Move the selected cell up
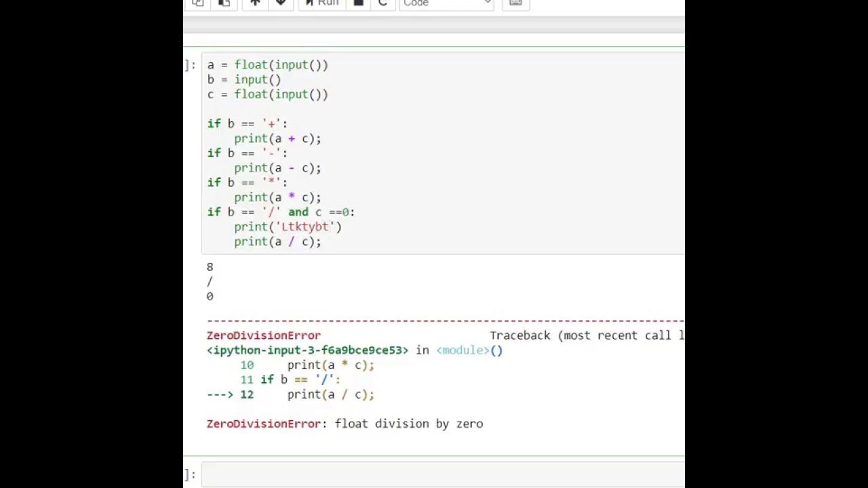The image size is (868, 488). [x=255, y=3]
